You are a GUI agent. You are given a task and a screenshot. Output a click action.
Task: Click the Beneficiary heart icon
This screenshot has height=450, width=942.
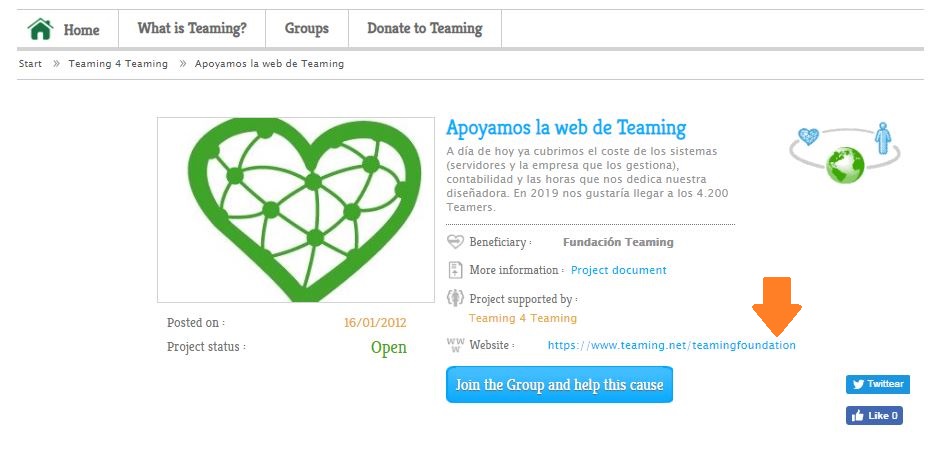[455, 242]
